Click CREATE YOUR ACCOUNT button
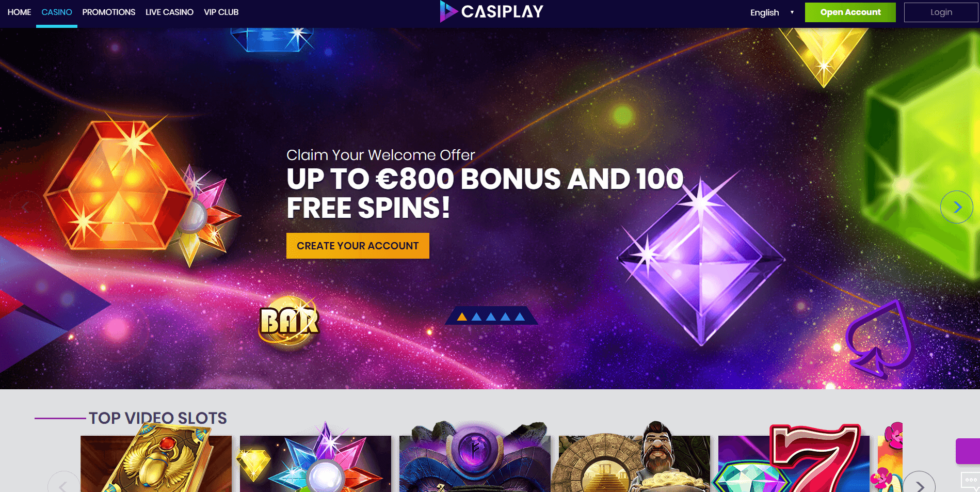Screen dimensions: 980x492 coord(358,246)
